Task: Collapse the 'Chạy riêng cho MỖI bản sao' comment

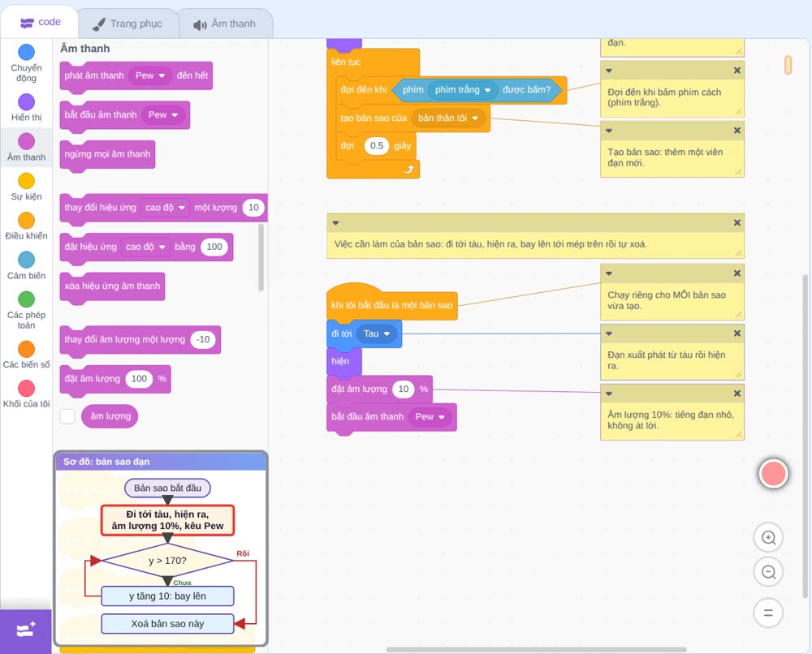Action: [x=609, y=273]
